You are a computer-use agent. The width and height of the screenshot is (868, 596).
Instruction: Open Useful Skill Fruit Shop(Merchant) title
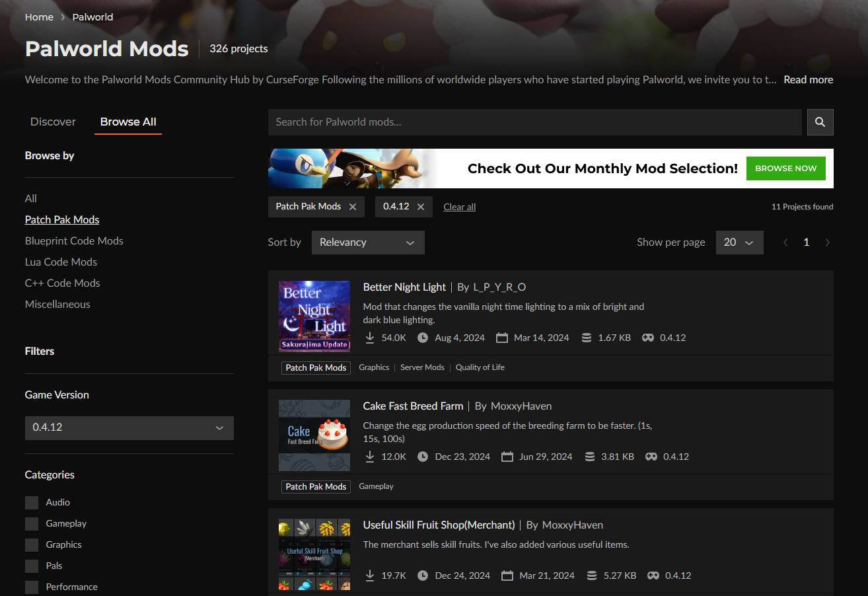tap(439, 525)
